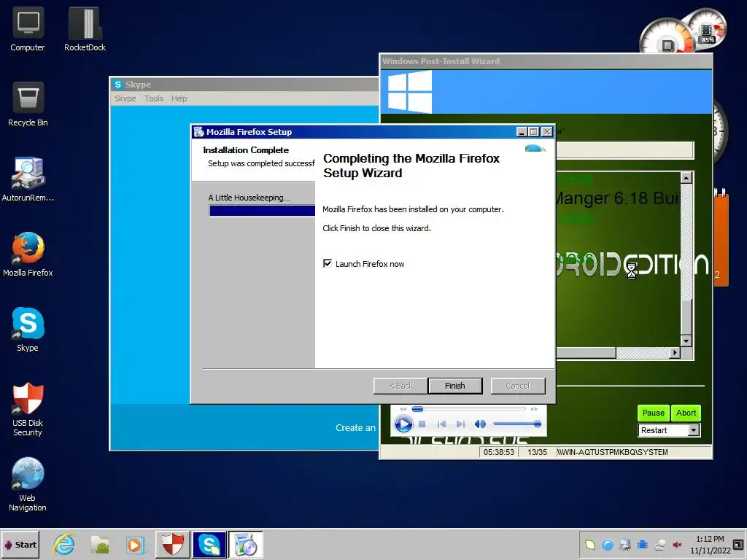Click the Create an account link in Skype

355,427
